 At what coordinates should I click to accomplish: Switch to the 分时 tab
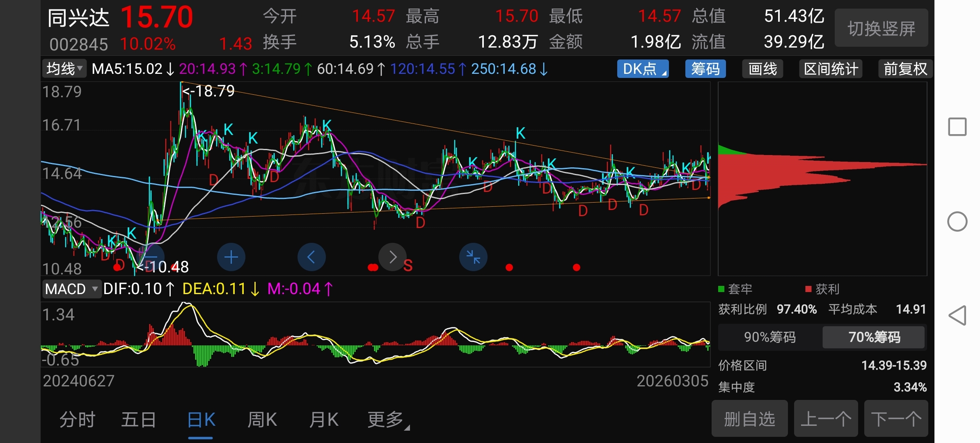(78, 420)
